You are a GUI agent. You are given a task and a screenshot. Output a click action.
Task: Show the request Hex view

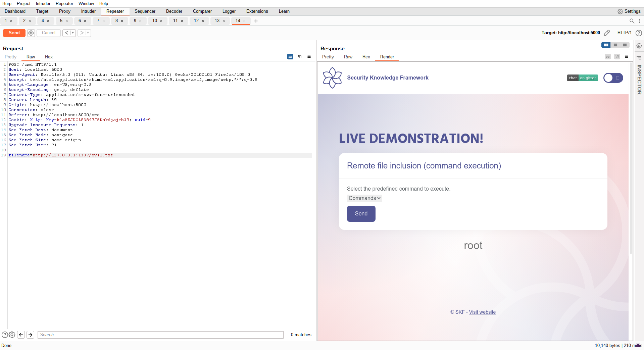(x=49, y=57)
